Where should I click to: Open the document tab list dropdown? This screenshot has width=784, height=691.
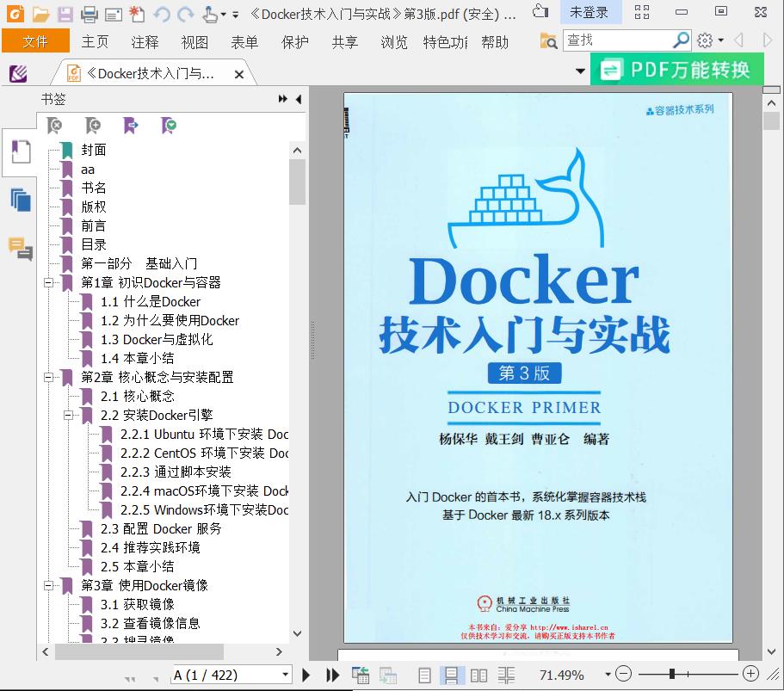(580, 71)
